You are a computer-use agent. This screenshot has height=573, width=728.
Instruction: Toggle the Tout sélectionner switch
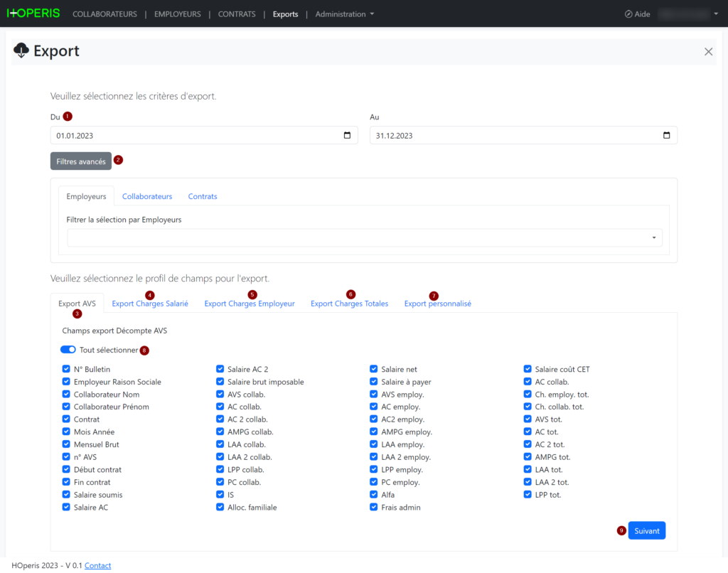(68, 350)
